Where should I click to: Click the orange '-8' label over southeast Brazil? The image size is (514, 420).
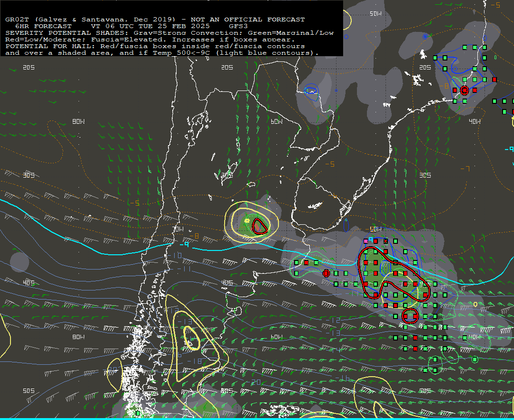pos(444,86)
